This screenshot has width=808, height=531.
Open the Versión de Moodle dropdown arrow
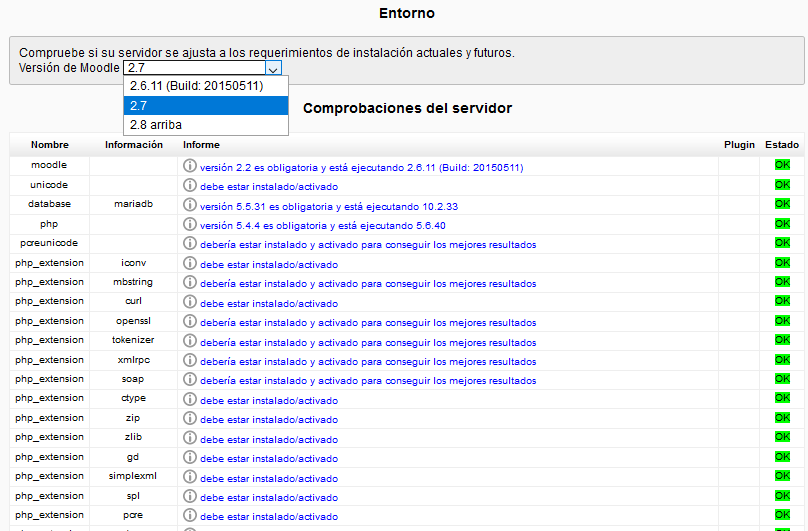coord(273,68)
